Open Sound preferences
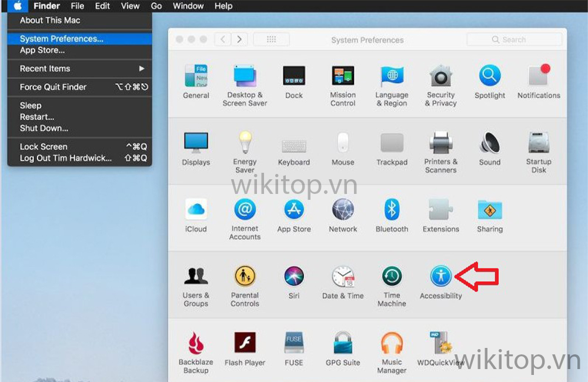The width and height of the screenshot is (588, 382). click(490, 149)
